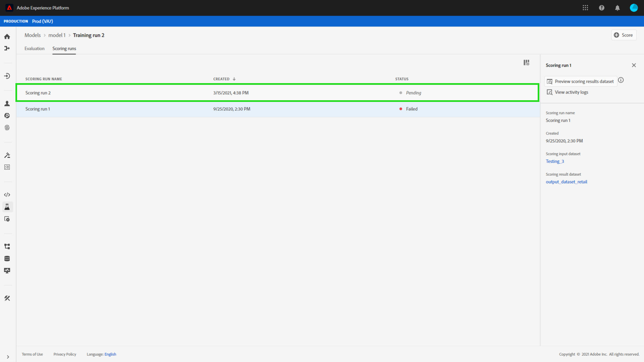Screen dimensions: 644x362
Task: Close the Scoring run 1 details panel
Action: click(x=634, y=65)
